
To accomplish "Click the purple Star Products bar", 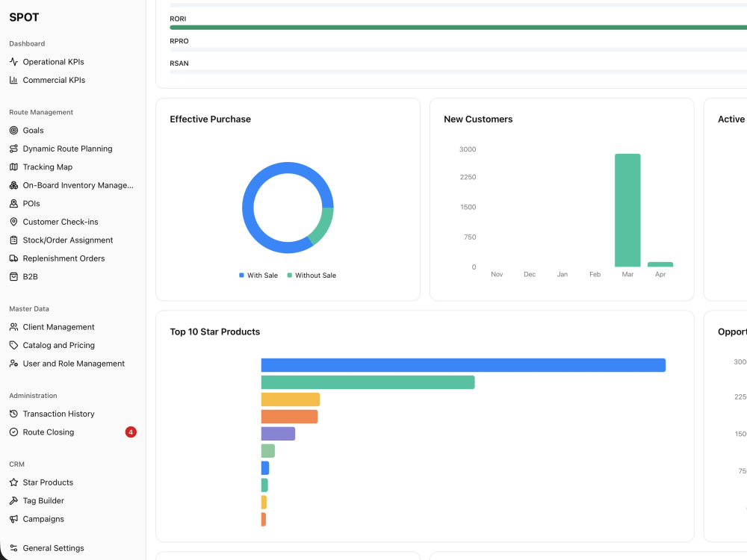I will [278, 434].
